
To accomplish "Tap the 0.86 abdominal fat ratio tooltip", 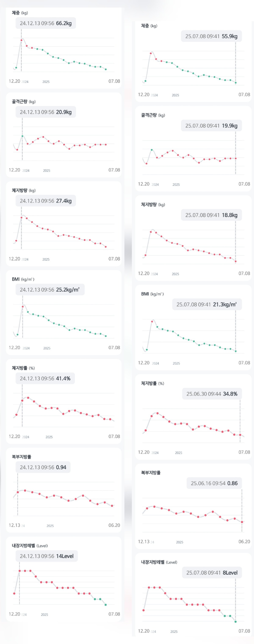I will coord(214,483).
